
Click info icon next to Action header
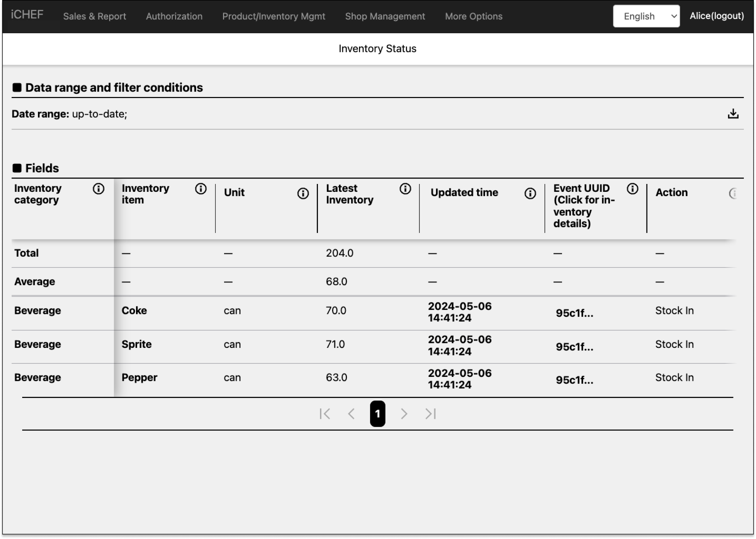pyautogui.click(x=732, y=193)
